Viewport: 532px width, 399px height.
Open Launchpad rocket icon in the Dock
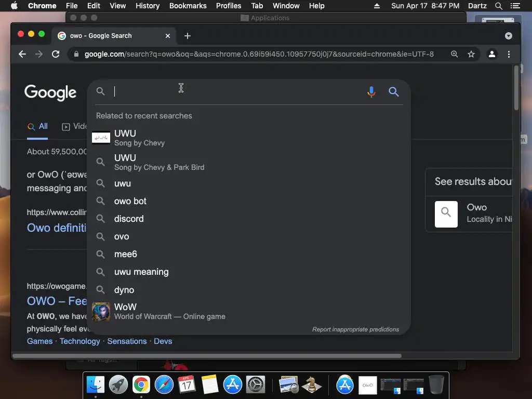(x=118, y=385)
